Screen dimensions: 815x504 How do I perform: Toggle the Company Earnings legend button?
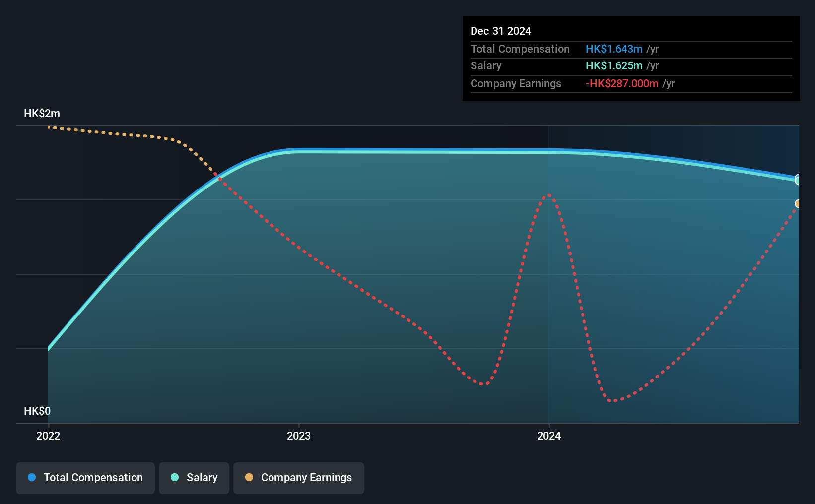(299, 478)
